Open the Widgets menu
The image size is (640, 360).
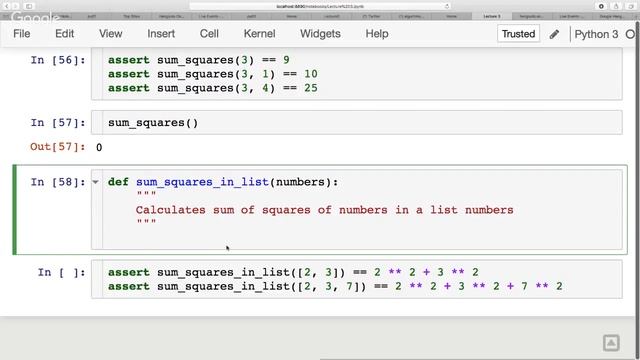[320, 34]
